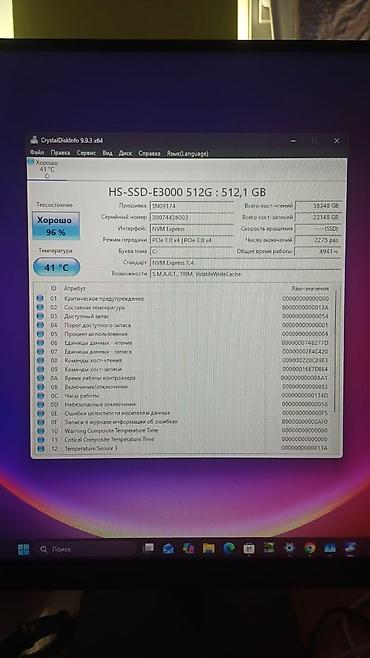Click the status circle for Warning Composite Temperature Time
This screenshot has width=370, height=658.
(40, 431)
